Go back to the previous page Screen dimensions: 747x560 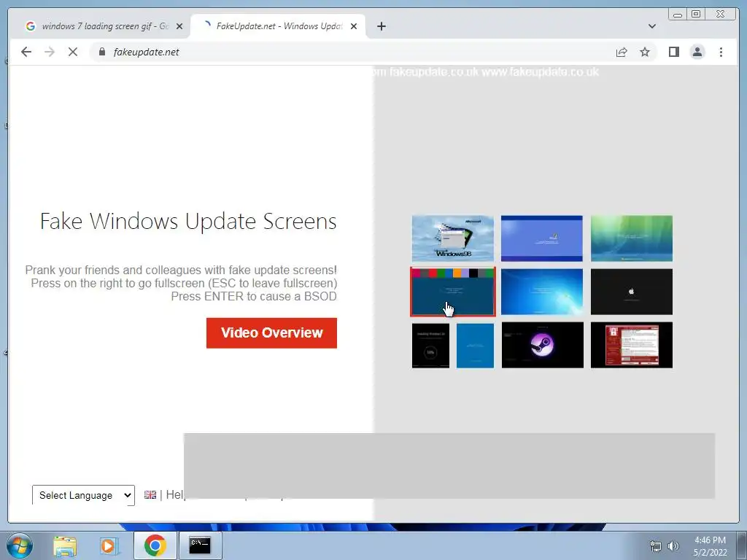26,52
